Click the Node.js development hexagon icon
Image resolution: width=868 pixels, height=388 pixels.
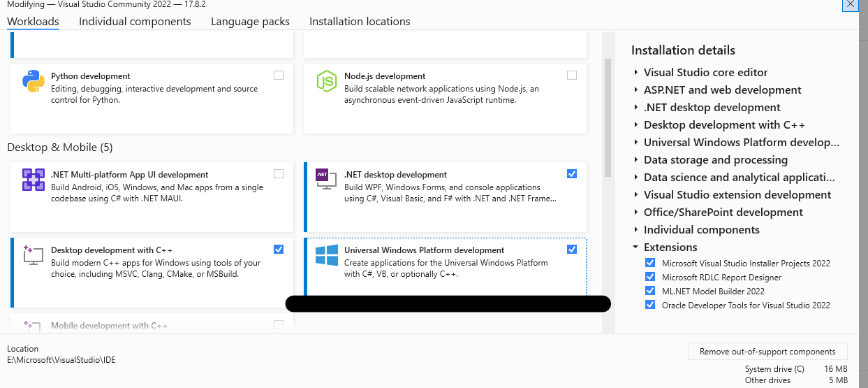click(327, 81)
